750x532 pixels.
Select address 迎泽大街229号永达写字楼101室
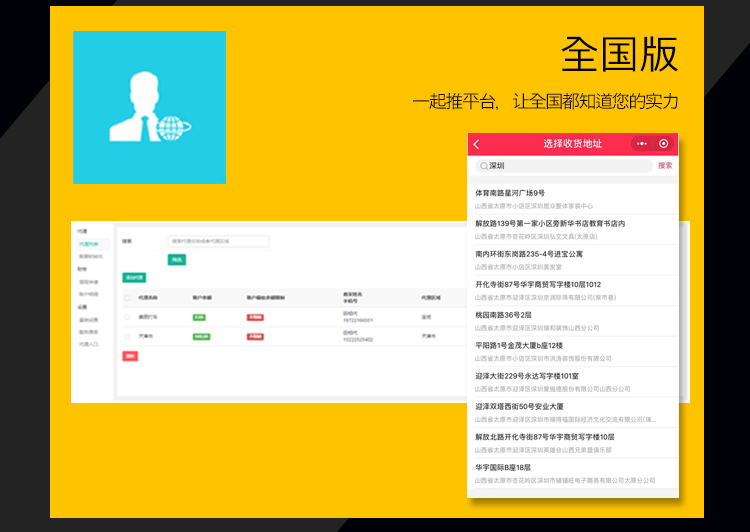(x=573, y=382)
